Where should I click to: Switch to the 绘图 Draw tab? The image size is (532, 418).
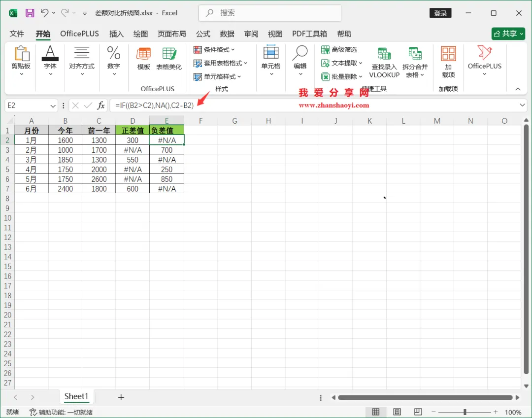click(140, 34)
